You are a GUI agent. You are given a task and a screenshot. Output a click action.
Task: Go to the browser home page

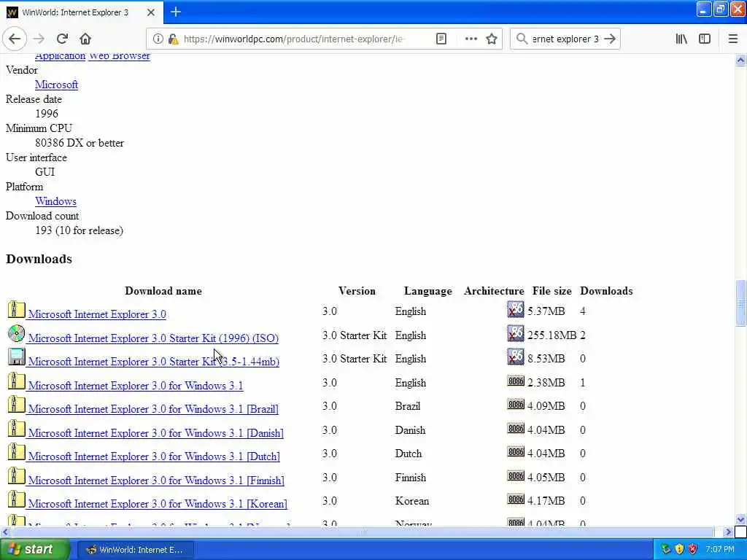(x=85, y=39)
